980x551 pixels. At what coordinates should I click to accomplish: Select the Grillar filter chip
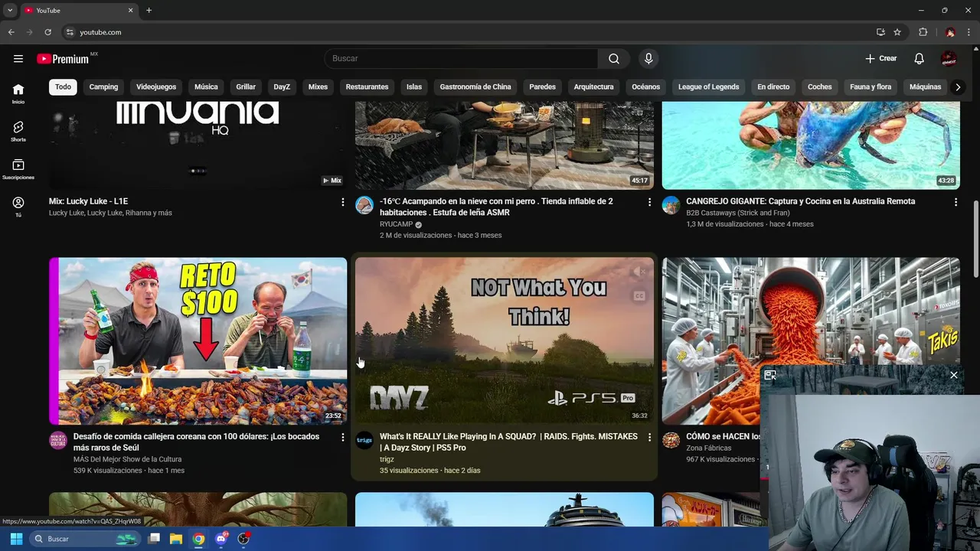[x=246, y=86]
